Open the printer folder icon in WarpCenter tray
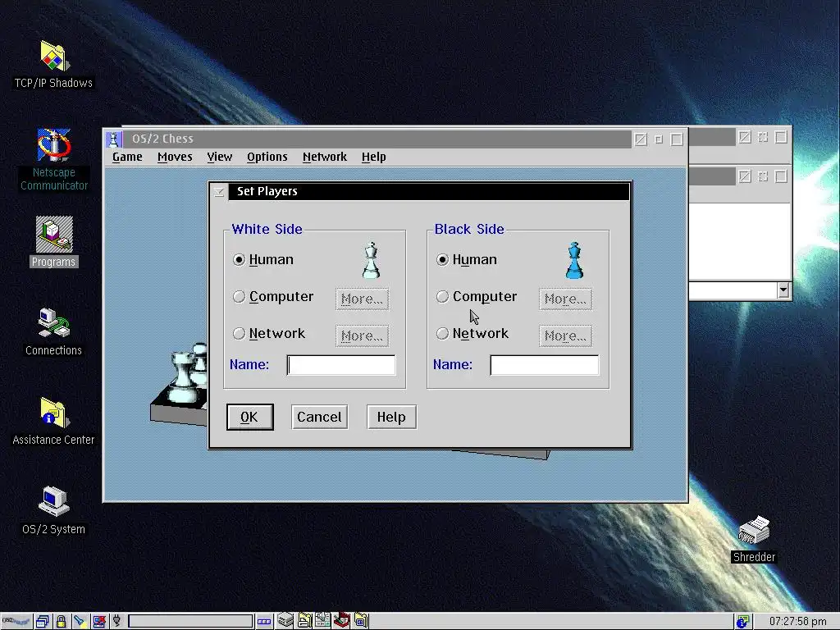The width and height of the screenshot is (840, 630). tap(304, 620)
